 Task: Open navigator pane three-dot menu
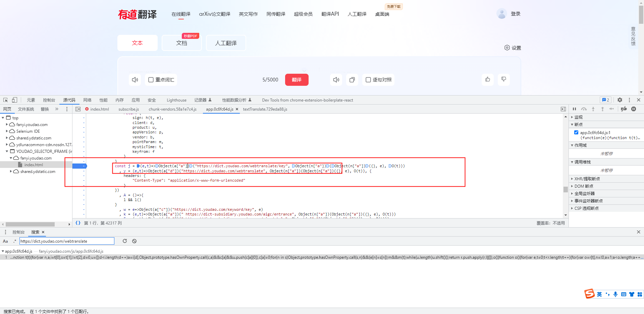67,109
